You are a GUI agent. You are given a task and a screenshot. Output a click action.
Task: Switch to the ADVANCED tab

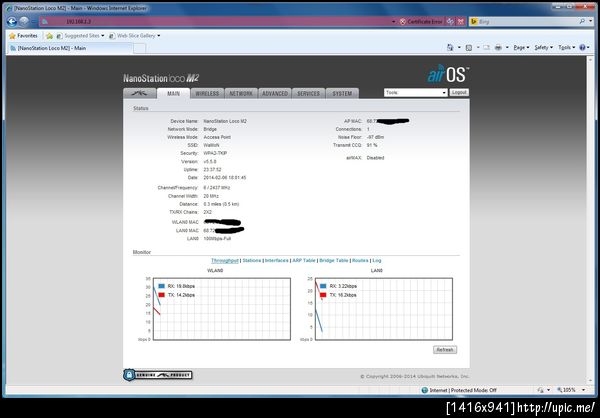(x=275, y=93)
